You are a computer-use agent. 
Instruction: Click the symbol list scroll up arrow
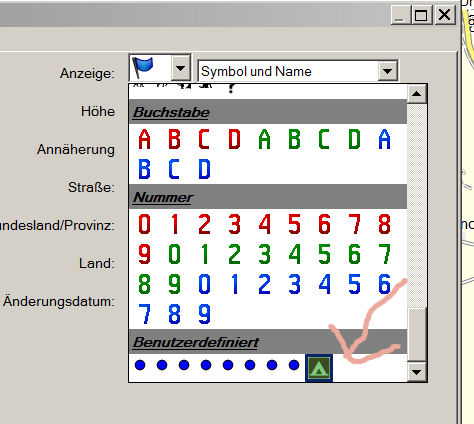[x=417, y=94]
